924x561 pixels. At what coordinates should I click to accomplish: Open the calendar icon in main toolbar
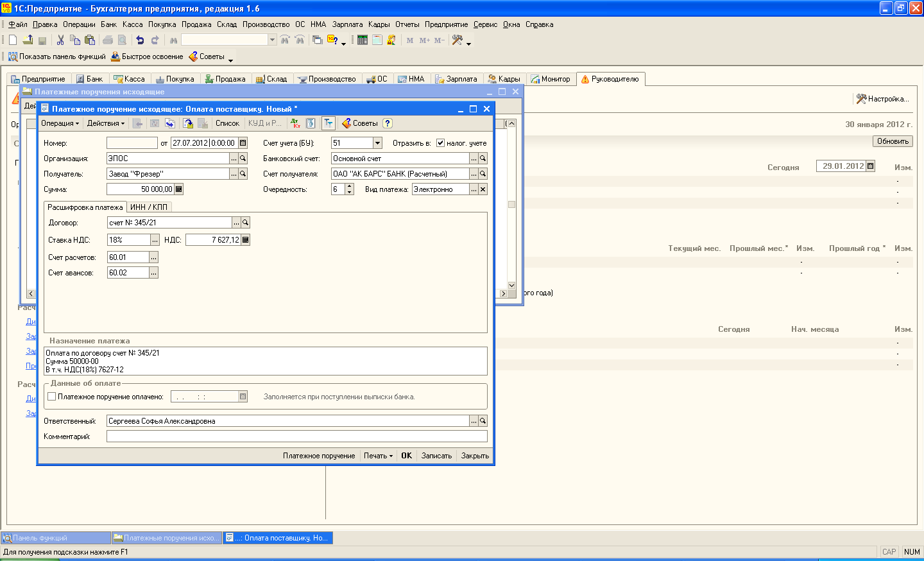pyautogui.click(x=377, y=40)
